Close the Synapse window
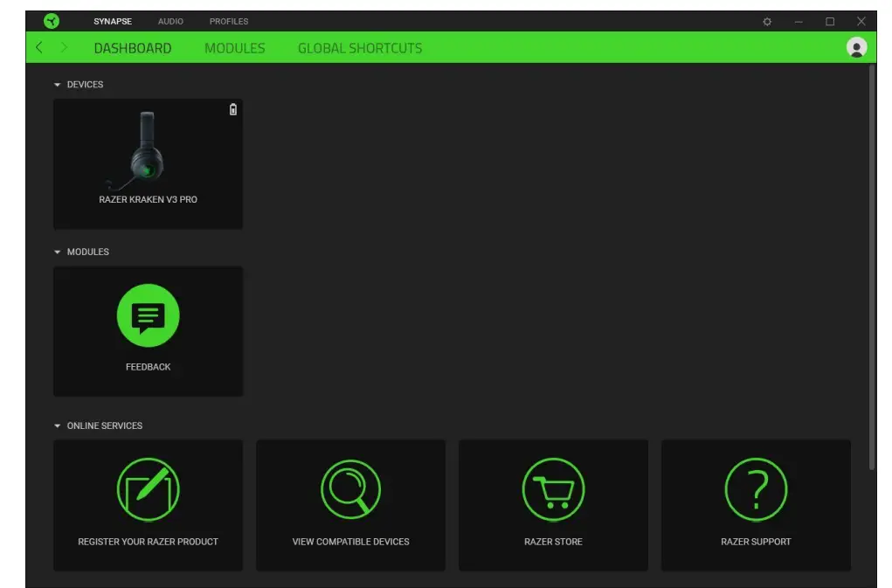 [x=861, y=22]
